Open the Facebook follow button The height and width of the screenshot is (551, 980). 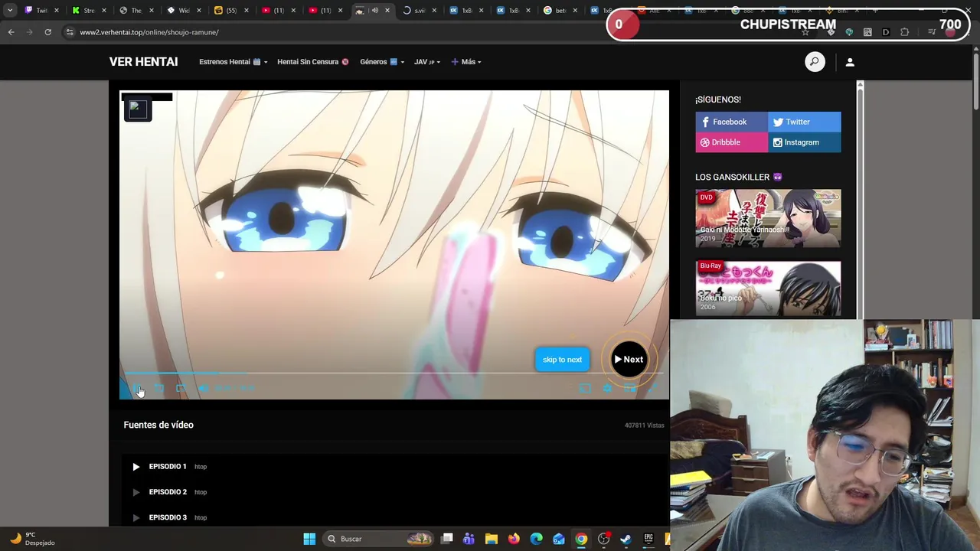731,122
